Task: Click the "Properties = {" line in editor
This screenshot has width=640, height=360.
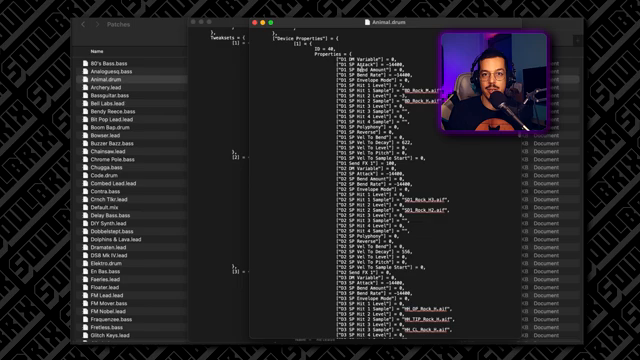Action: pos(333,54)
